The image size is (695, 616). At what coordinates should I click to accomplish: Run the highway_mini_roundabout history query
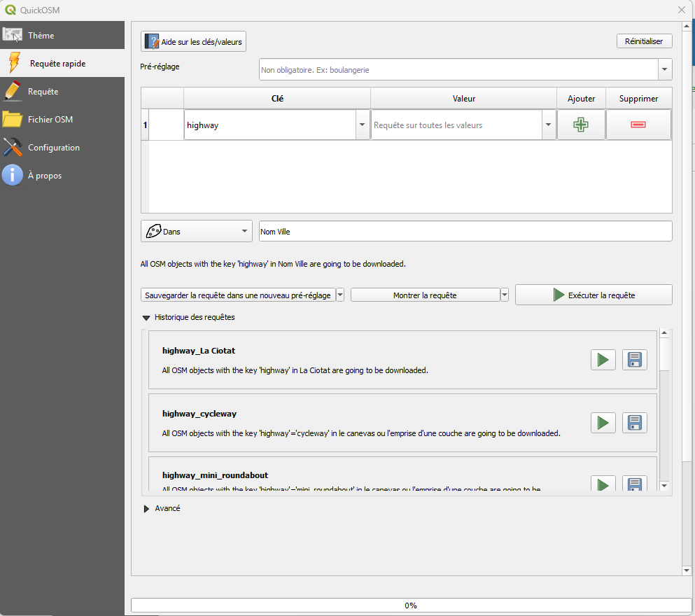[x=603, y=484]
